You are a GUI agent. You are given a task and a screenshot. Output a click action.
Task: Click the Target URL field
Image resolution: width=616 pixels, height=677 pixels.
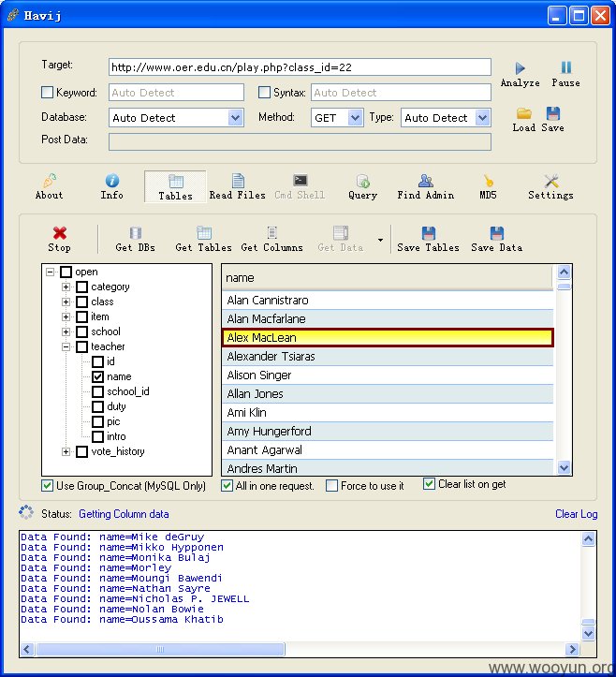coord(300,67)
